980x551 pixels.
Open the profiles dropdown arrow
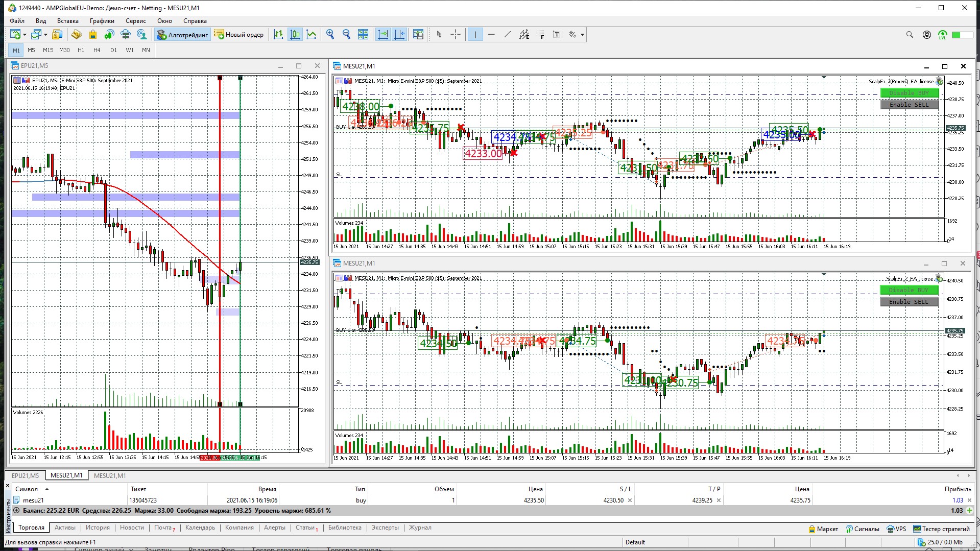coord(46,35)
